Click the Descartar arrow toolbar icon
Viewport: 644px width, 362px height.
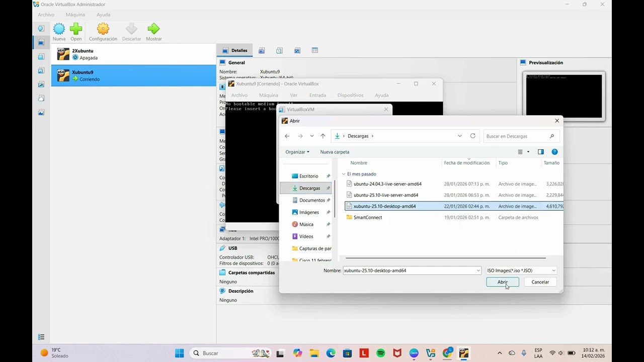[x=131, y=32]
